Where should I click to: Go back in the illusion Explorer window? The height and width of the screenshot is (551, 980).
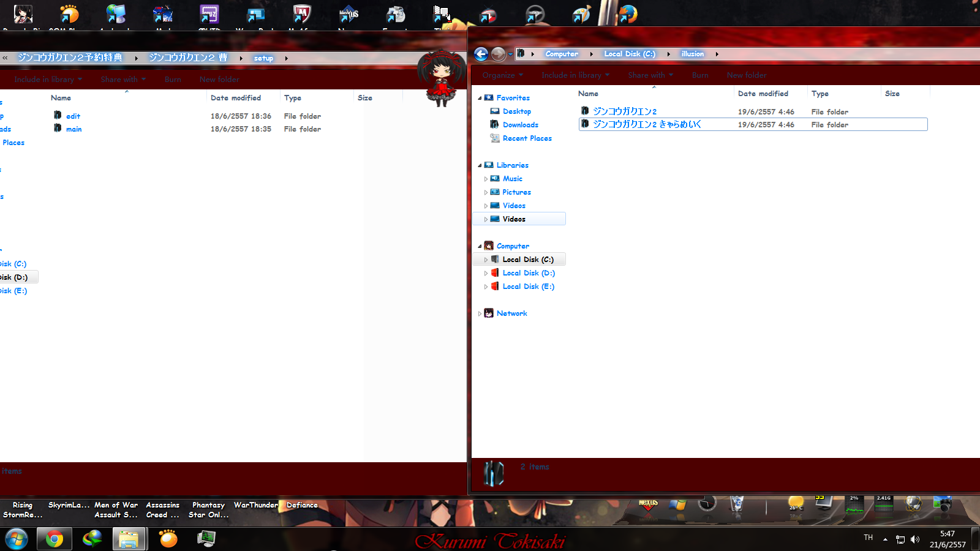pos(481,54)
